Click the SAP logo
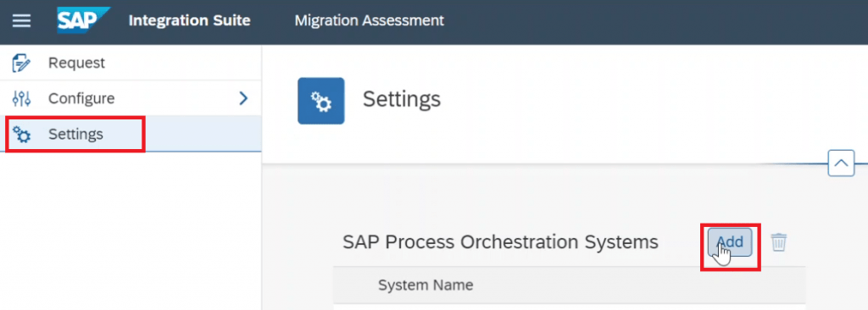 [x=83, y=20]
